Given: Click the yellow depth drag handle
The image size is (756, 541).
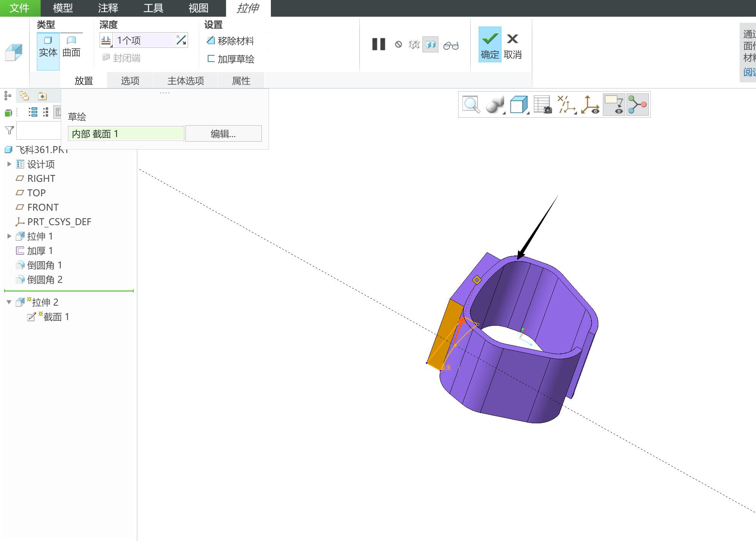Looking at the screenshot, I should tap(477, 280).
